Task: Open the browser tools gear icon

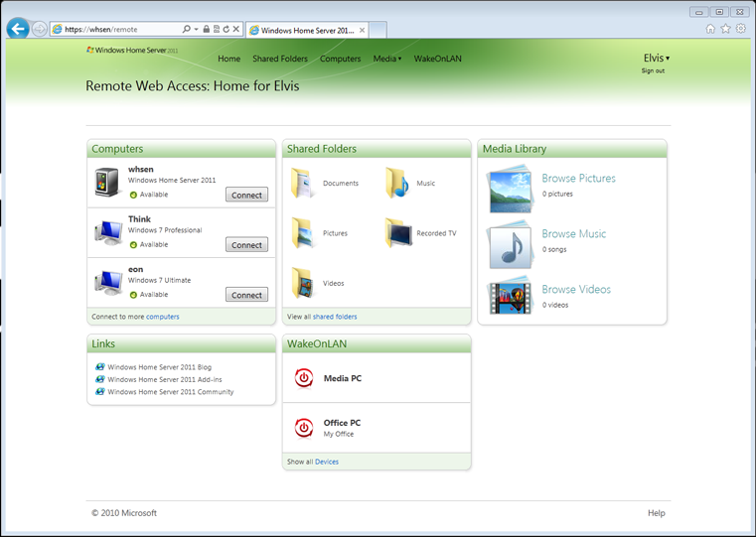Action: coord(741,29)
